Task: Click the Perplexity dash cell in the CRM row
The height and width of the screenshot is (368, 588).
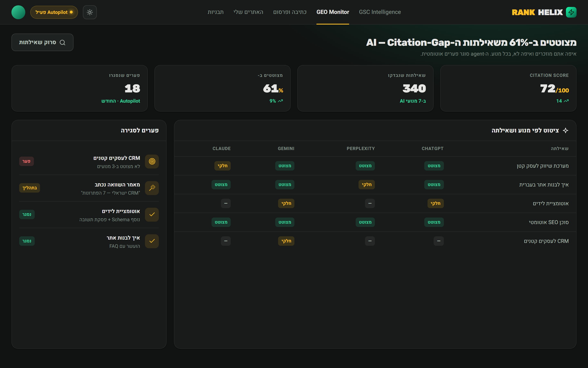Action: (370, 241)
